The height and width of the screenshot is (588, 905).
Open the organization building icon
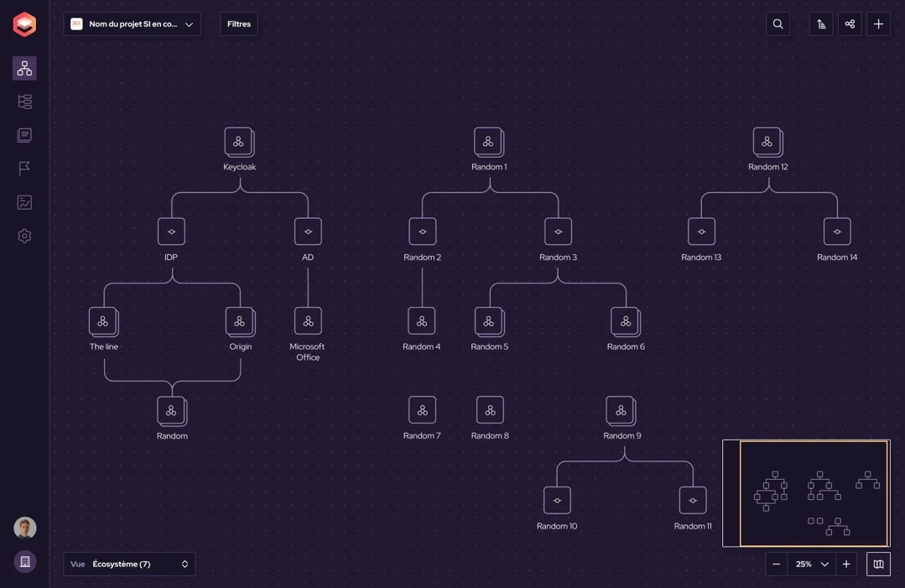tap(25, 561)
